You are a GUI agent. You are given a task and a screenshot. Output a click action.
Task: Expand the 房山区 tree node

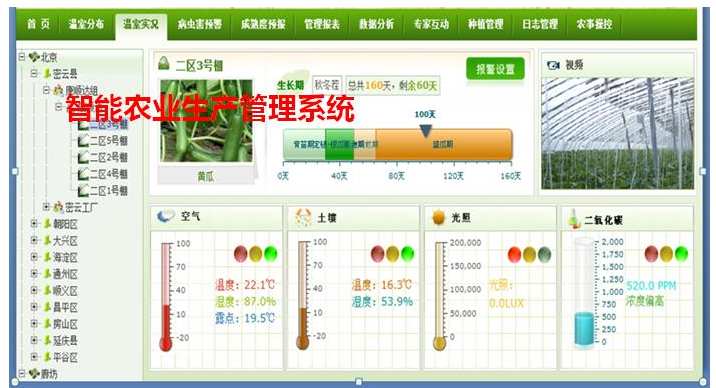(34, 324)
